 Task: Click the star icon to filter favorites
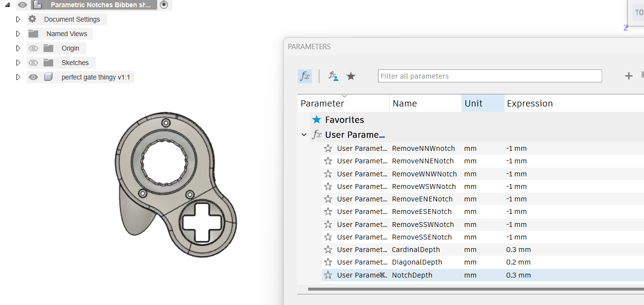351,76
